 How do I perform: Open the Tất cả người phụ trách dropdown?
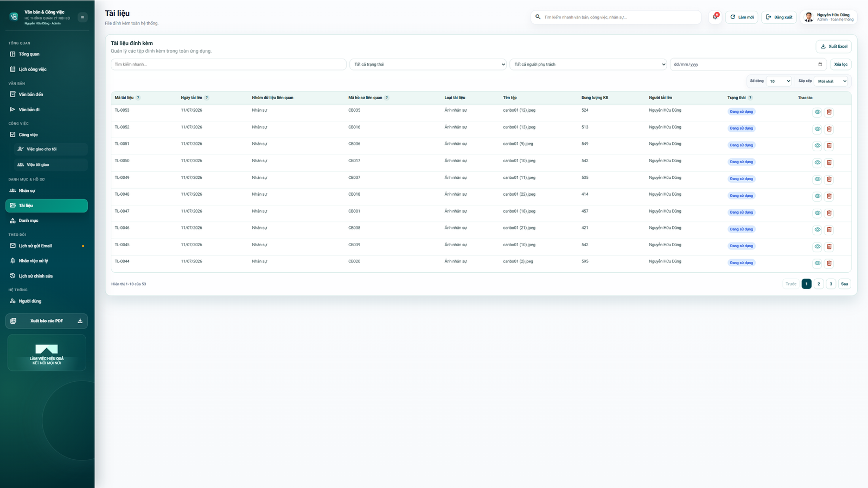click(588, 65)
